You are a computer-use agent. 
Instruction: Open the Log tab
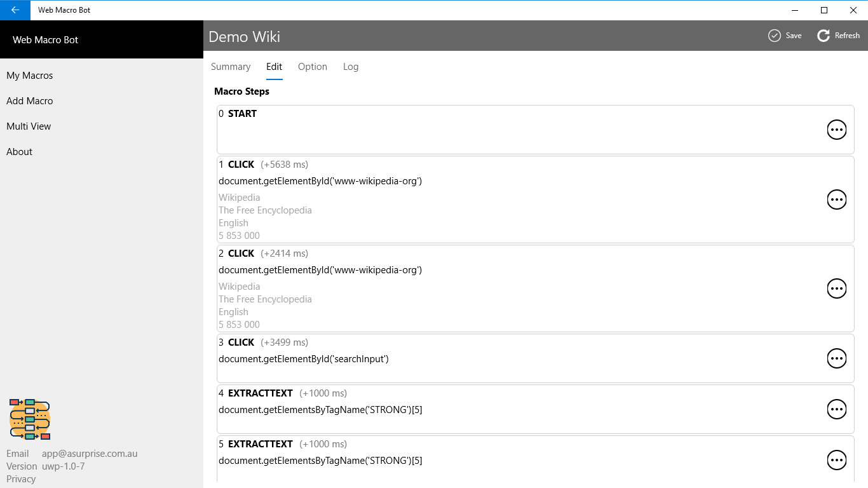351,67
